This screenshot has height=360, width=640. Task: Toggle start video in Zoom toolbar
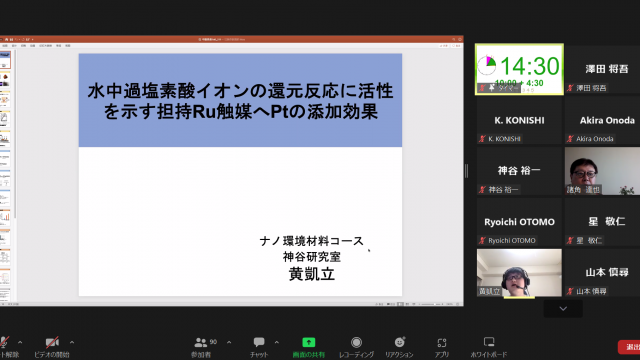52,347
